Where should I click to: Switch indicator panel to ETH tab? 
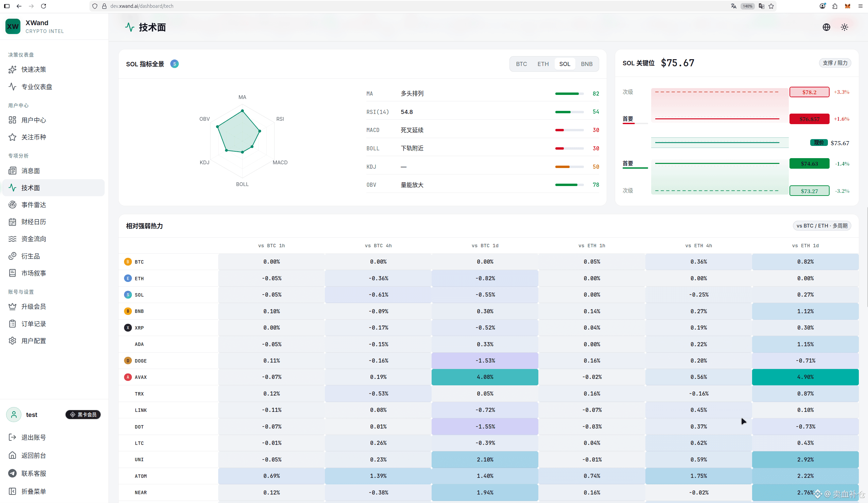point(543,64)
